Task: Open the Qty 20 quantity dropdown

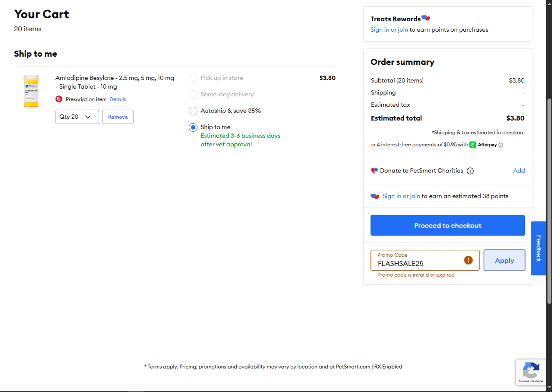Action: point(77,117)
